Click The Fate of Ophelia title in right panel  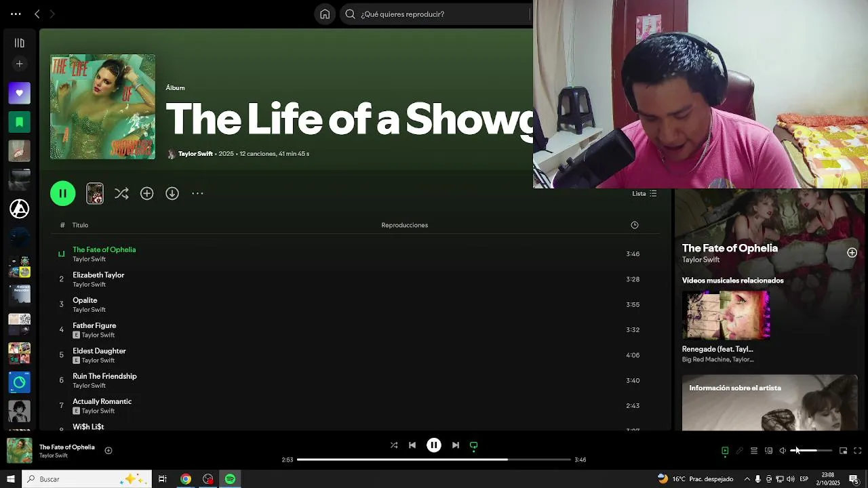[730, 248]
